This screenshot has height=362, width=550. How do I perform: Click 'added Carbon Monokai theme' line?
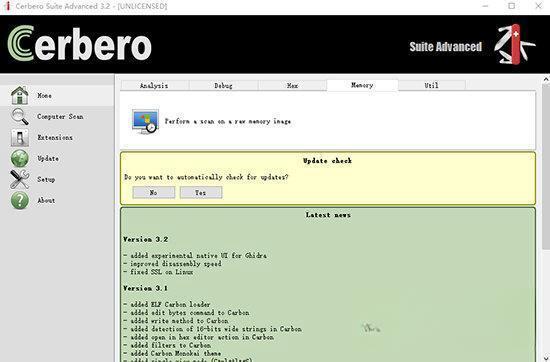[173, 353]
